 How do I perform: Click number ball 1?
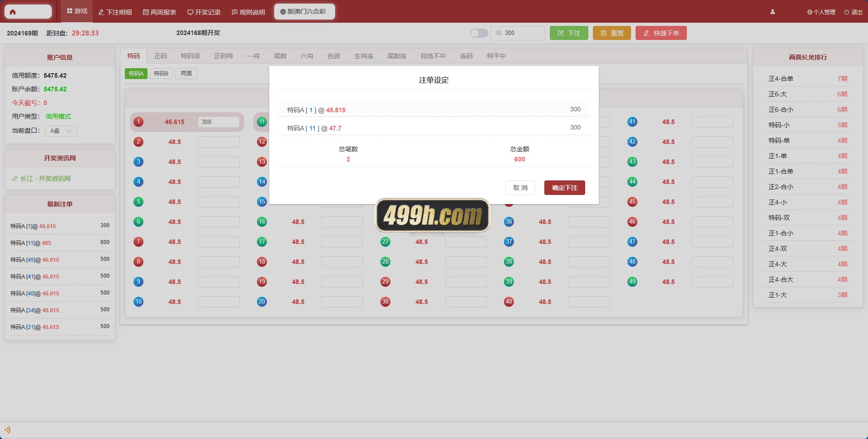pos(138,122)
